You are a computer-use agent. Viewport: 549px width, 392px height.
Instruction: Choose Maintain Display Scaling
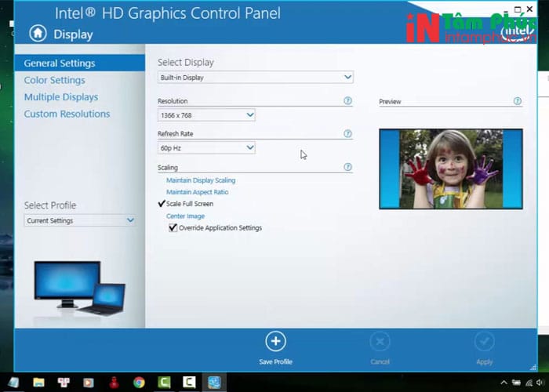click(201, 180)
